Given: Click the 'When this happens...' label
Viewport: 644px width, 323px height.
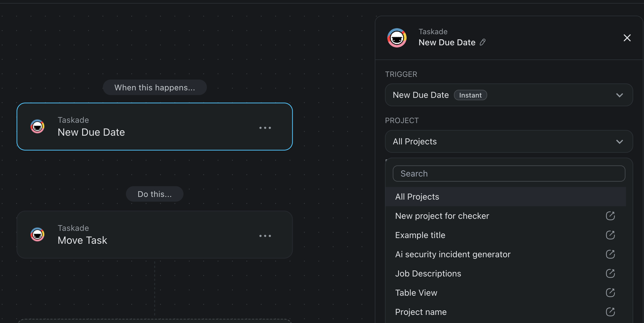Looking at the screenshot, I should pos(155,87).
